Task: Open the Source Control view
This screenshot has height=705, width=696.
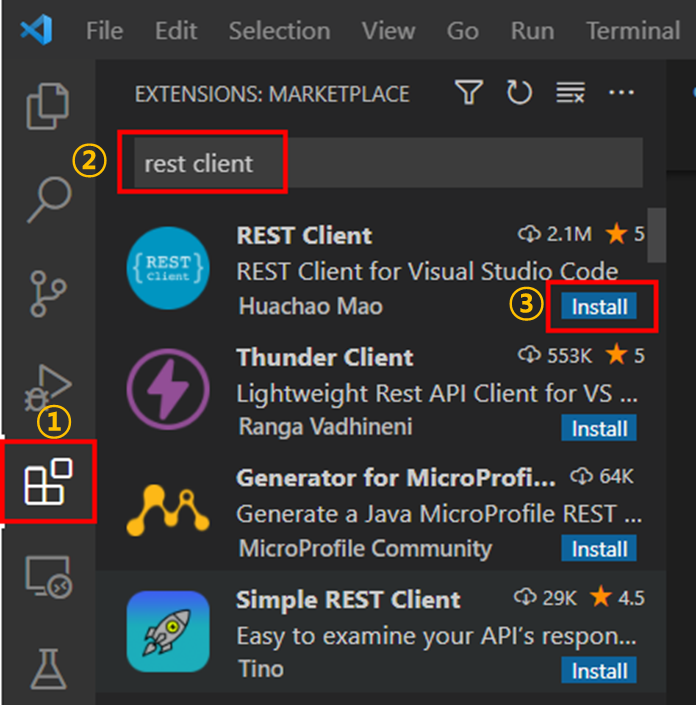Action: point(48,294)
